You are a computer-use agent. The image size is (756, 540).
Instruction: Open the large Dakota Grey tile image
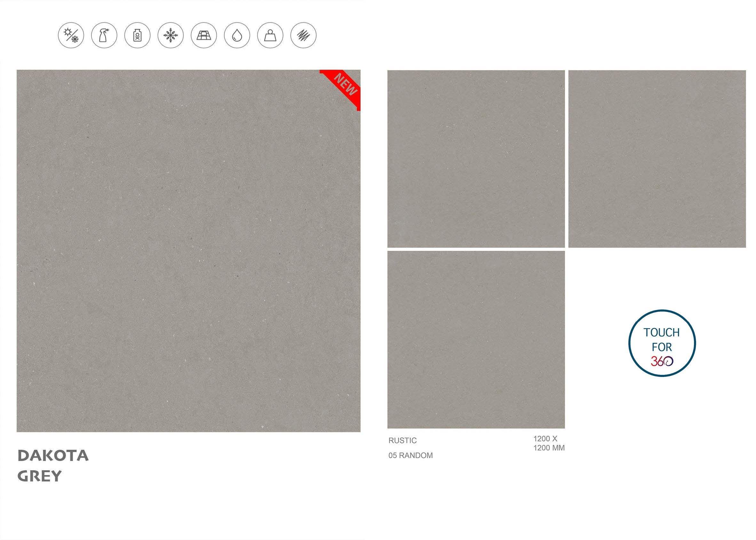click(x=188, y=251)
